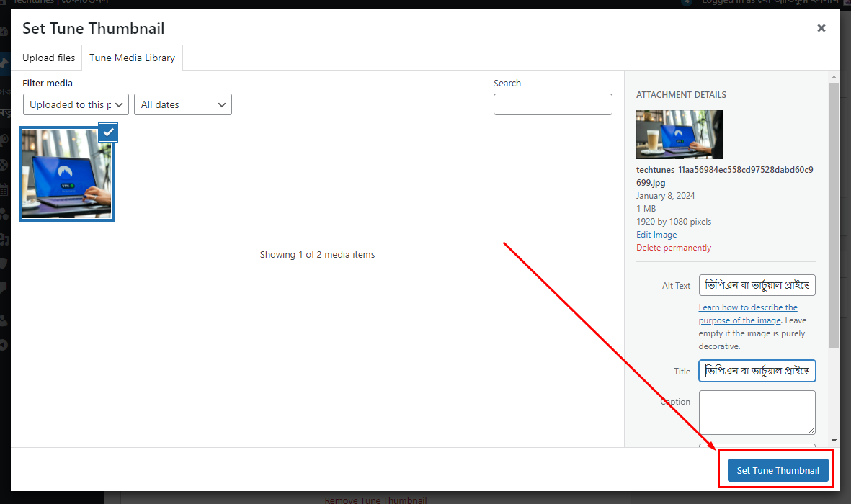Click the attachment preview thumbnail in details
This screenshot has height=504, width=851.
click(679, 135)
